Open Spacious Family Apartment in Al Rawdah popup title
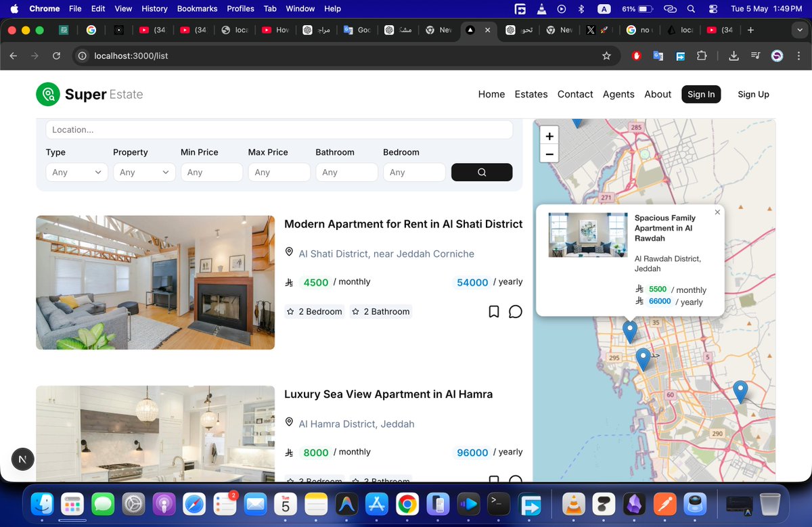 tap(665, 228)
